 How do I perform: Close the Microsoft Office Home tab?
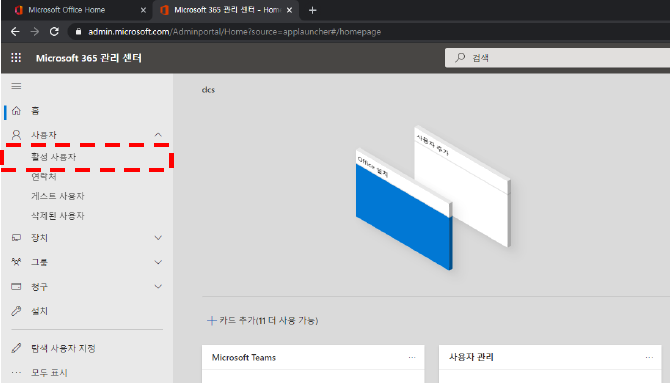(x=144, y=10)
